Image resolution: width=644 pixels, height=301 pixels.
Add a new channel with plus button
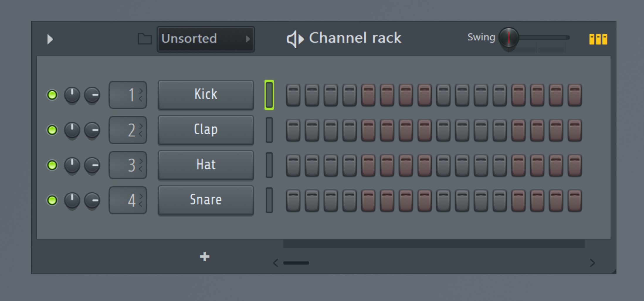(x=205, y=256)
